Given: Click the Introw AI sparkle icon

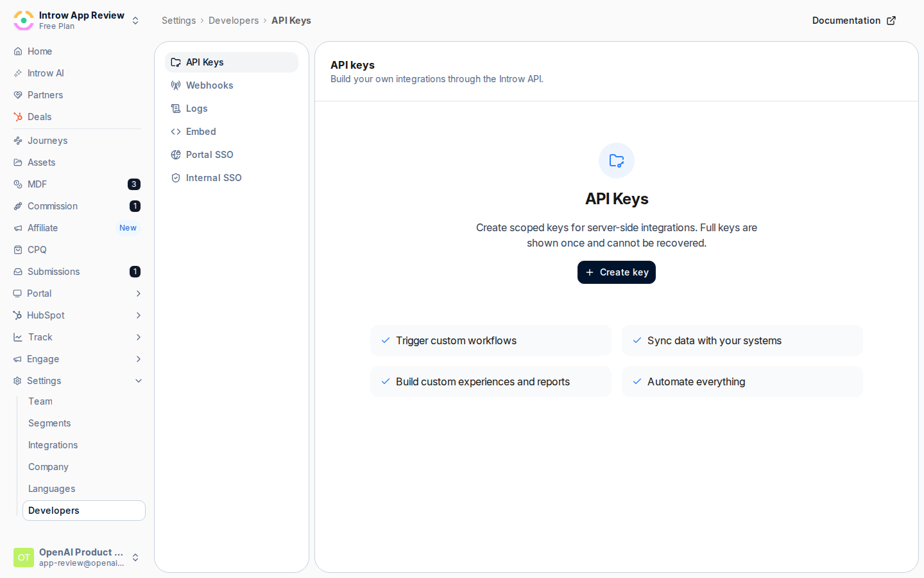Looking at the screenshot, I should (18, 73).
